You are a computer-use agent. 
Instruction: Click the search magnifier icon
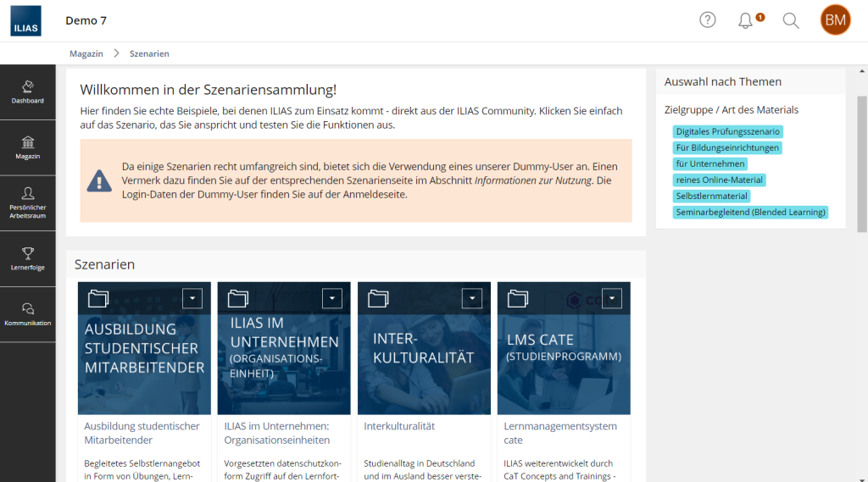click(791, 20)
